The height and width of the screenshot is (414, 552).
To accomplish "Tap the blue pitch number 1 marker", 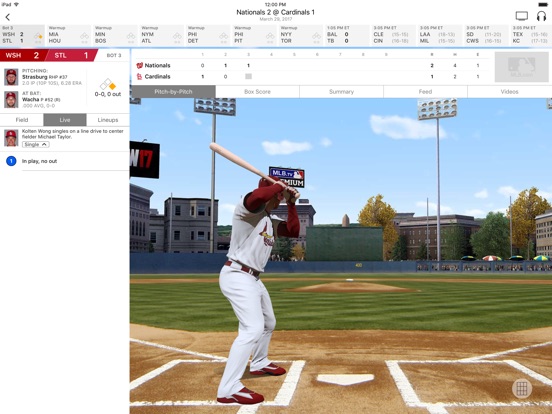I will click(x=11, y=161).
